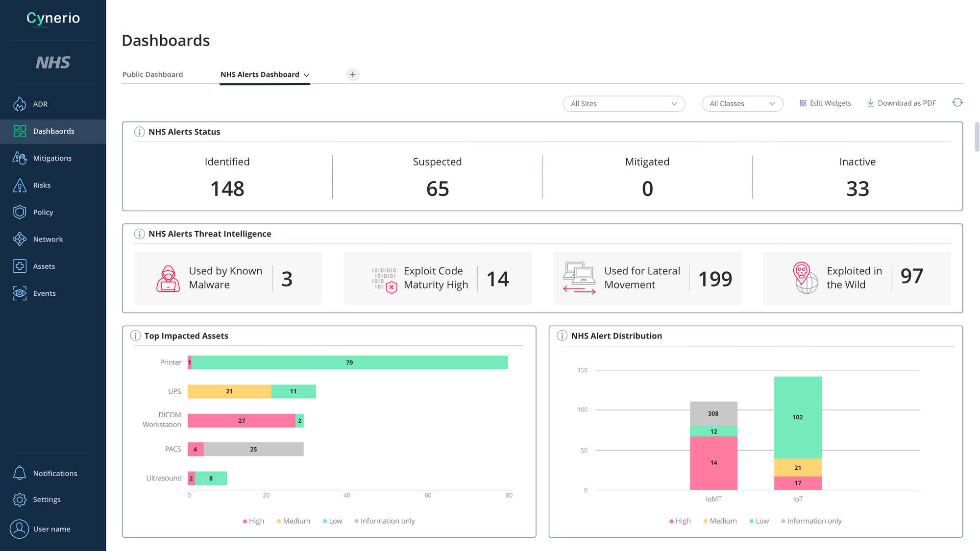Click Download as PDF
This screenshot has width=980, height=551.
coord(902,103)
